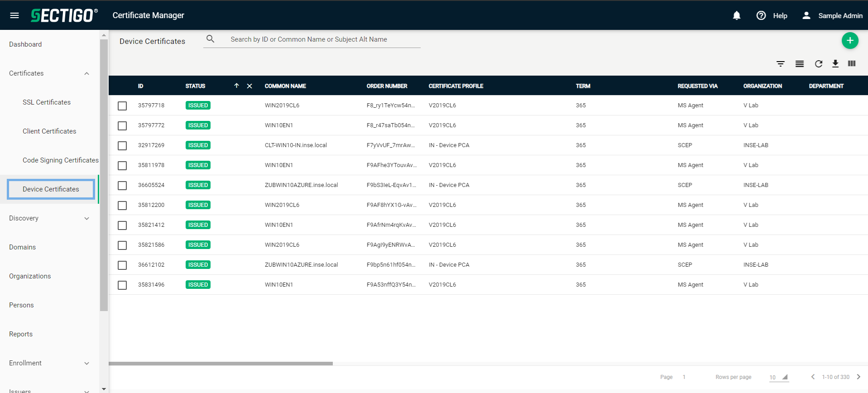
Task: Go to the previous page arrow
Action: pyautogui.click(x=813, y=377)
